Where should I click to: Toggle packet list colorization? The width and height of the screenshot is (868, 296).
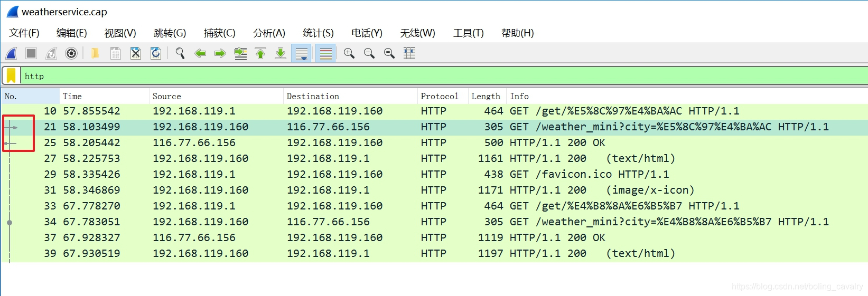click(x=326, y=53)
